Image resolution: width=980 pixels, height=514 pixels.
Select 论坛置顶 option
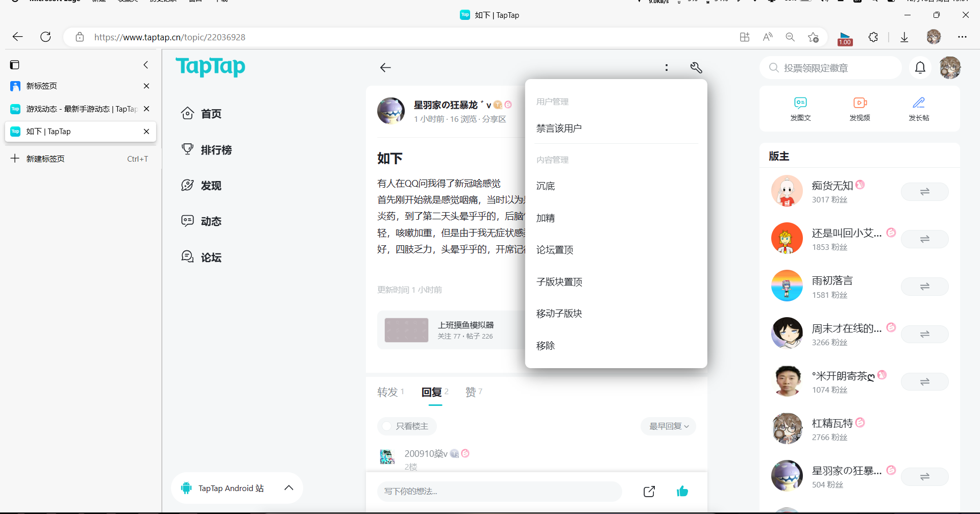616,250
